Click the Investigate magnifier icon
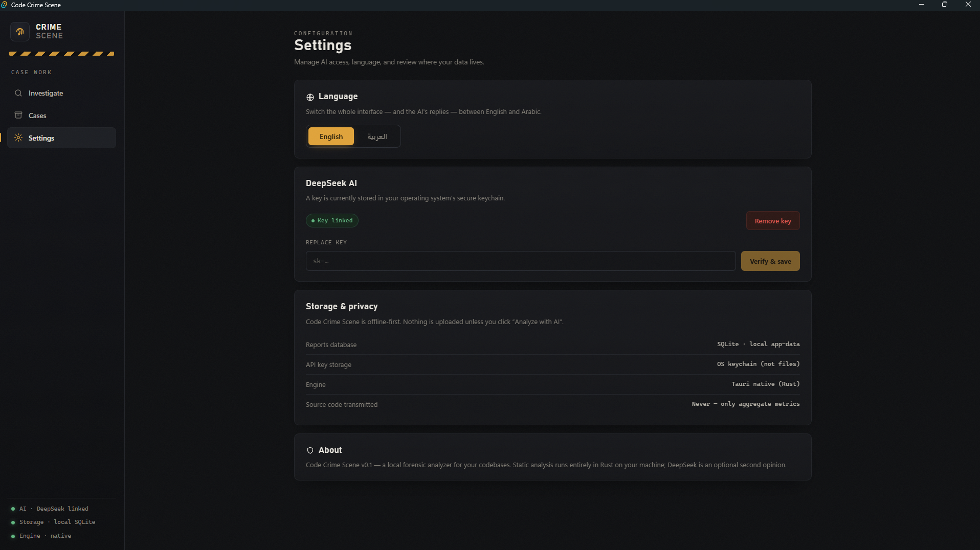The image size is (980, 550). click(18, 93)
